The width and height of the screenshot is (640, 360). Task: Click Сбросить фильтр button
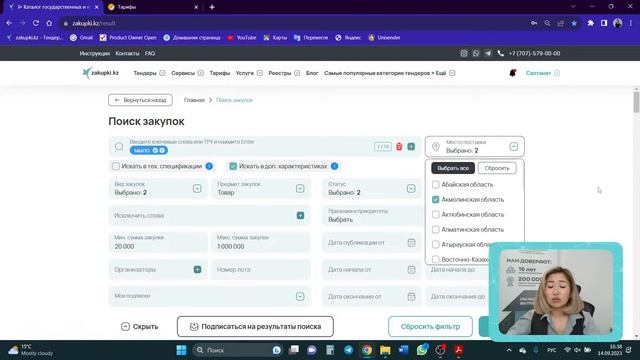tap(430, 327)
